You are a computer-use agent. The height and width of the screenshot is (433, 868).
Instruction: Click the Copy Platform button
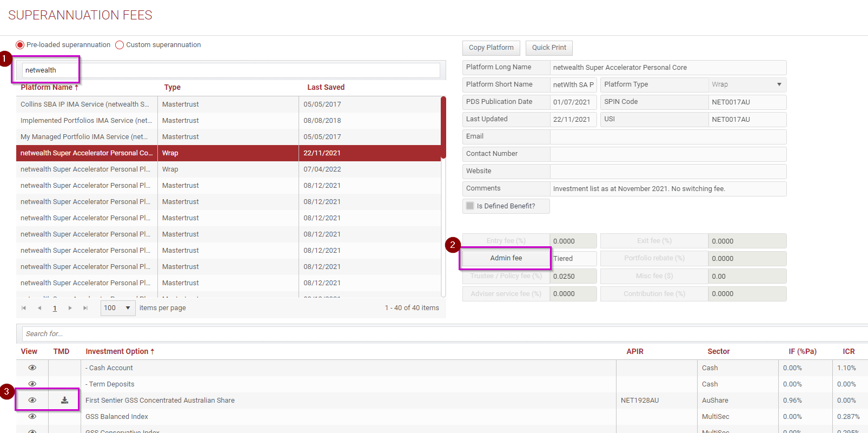point(491,48)
